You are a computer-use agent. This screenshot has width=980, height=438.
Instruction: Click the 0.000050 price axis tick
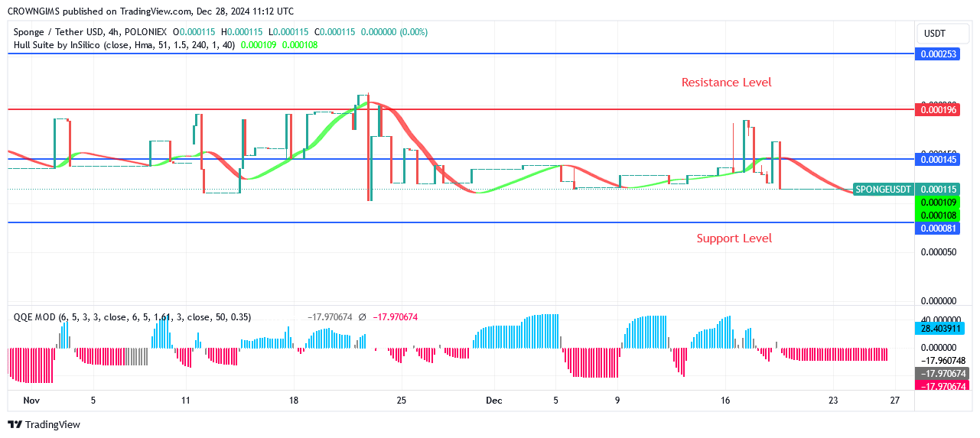937,252
